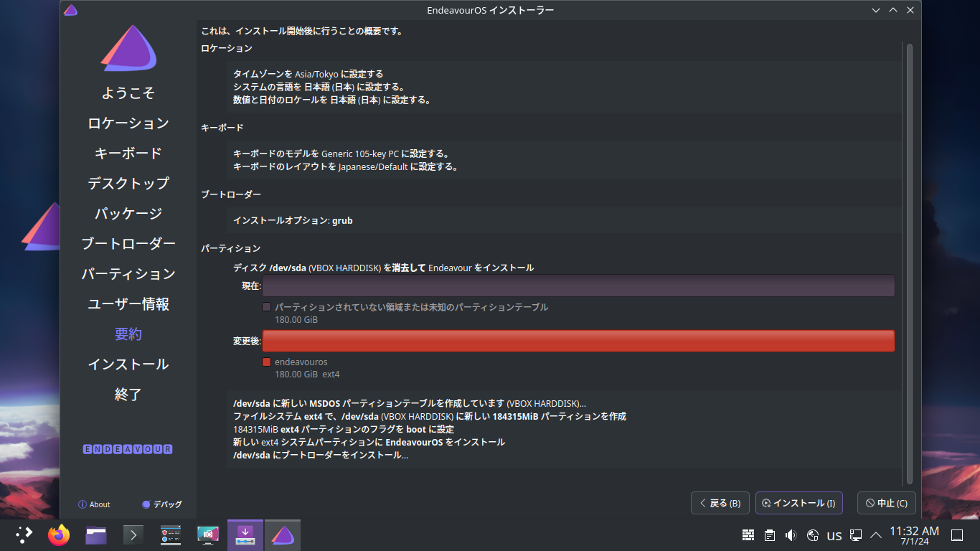Image resolution: width=980 pixels, height=551 pixels.
Task: Go to the パーティション step
Action: pos(128,274)
